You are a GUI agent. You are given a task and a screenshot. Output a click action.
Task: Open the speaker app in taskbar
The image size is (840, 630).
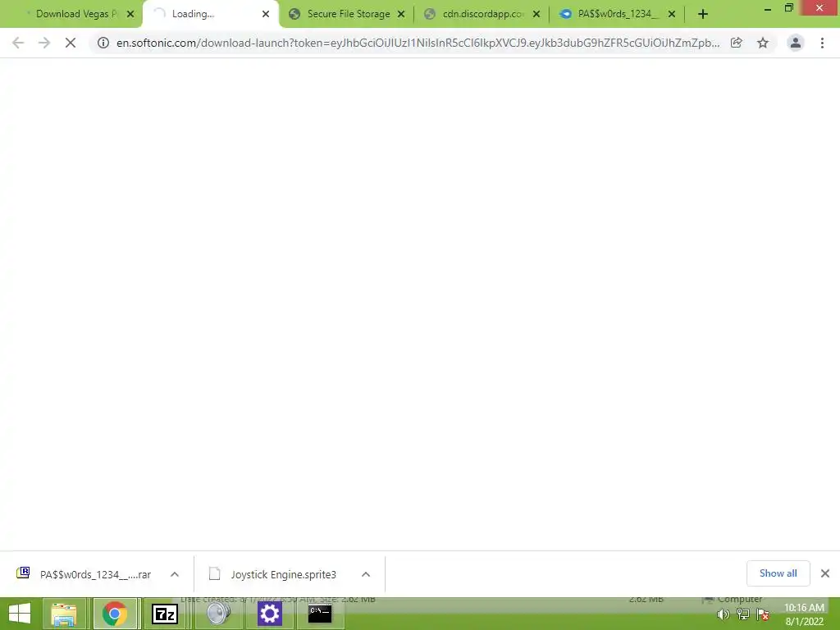pyautogui.click(x=218, y=614)
